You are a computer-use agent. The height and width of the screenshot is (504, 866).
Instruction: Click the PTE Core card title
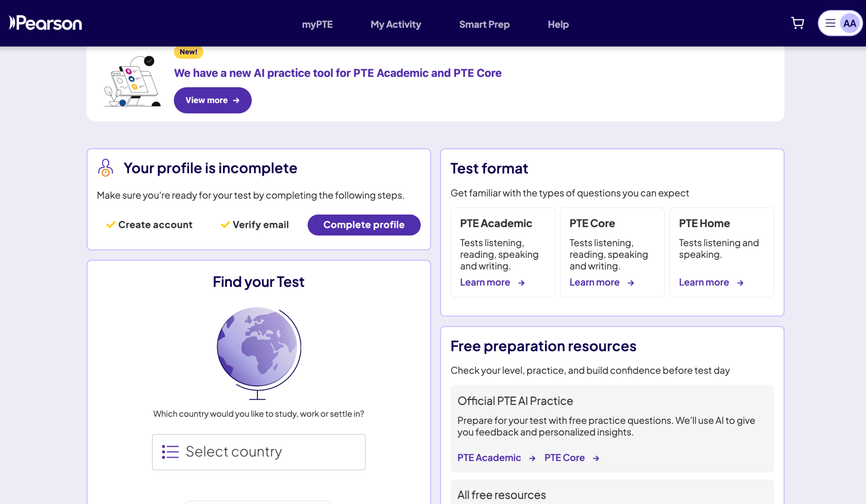(592, 223)
